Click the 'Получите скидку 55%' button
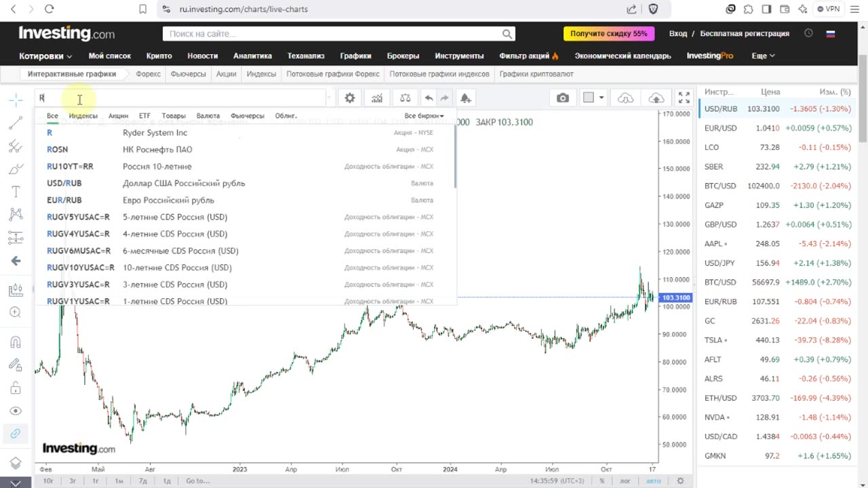 pyautogui.click(x=608, y=33)
